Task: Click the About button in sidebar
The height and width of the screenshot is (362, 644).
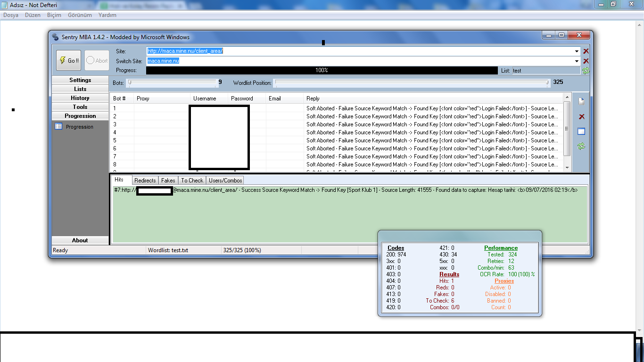Action: point(80,240)
